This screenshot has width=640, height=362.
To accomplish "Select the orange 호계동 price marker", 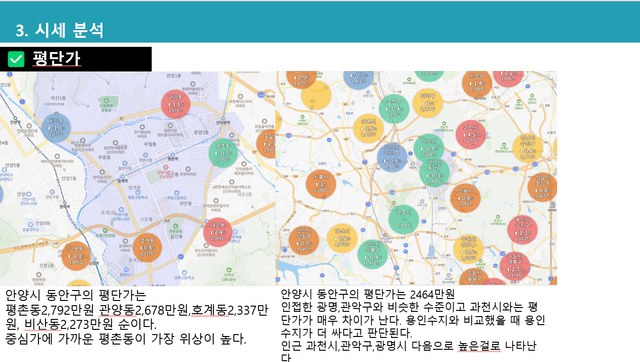I will point(147,247).
